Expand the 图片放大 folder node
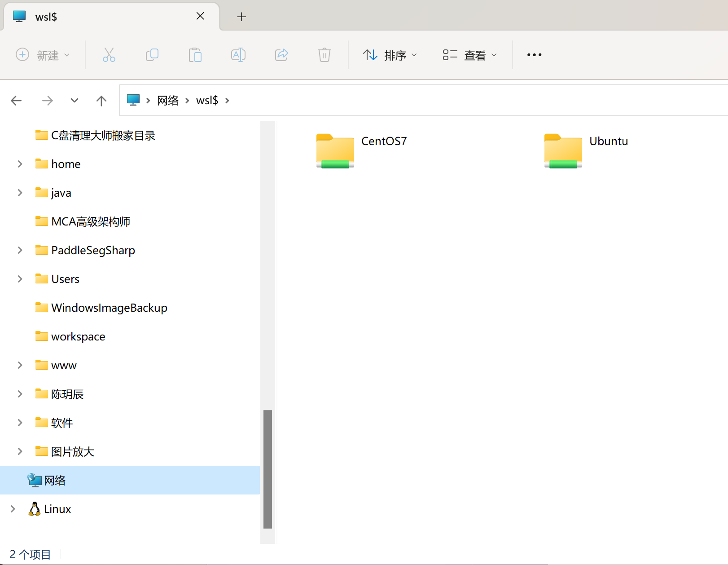This screenshot has width=728, height=565. pyautogui.click(x=20, y=451)
